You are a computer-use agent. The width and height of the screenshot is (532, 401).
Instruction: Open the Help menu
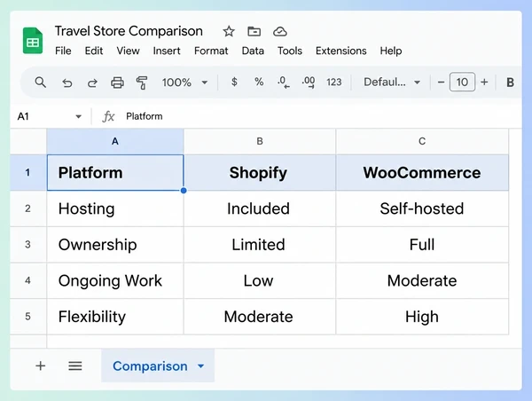point(391,51)
